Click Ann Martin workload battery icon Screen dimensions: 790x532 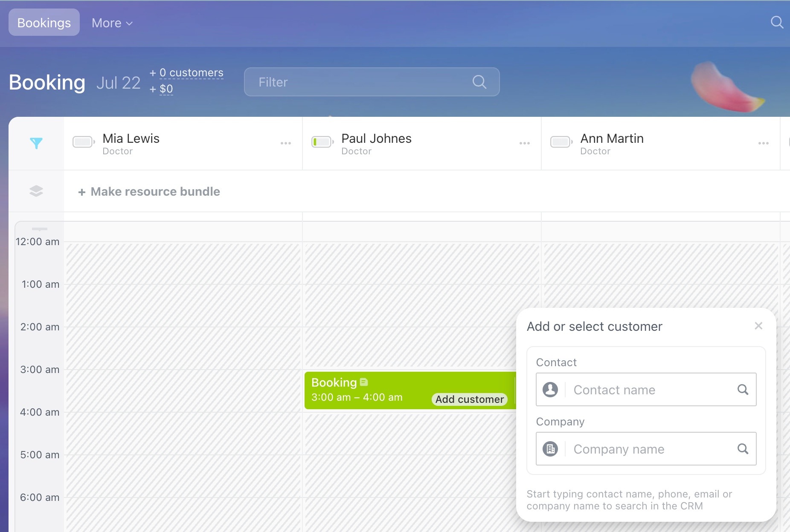click(x=561, y=142)
